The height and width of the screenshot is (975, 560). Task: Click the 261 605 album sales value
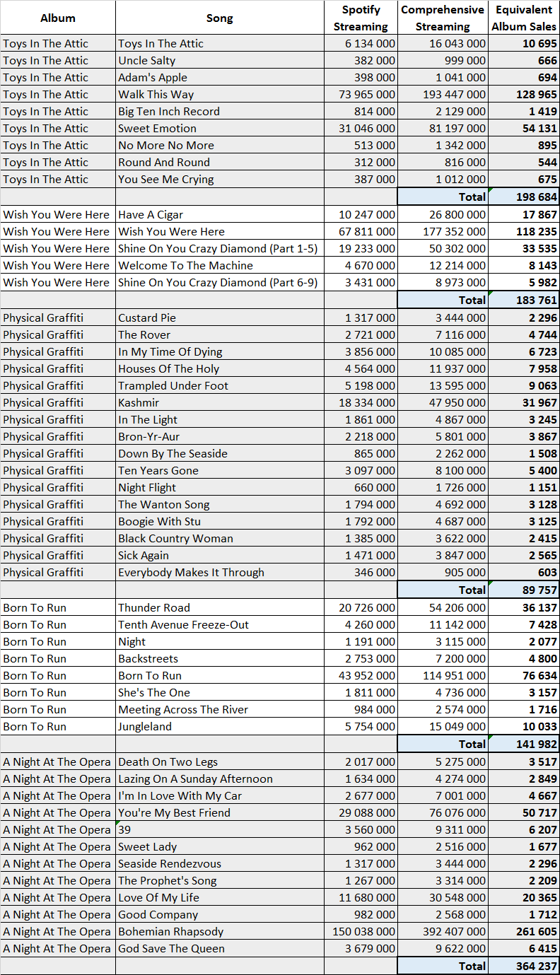(524, 931)
